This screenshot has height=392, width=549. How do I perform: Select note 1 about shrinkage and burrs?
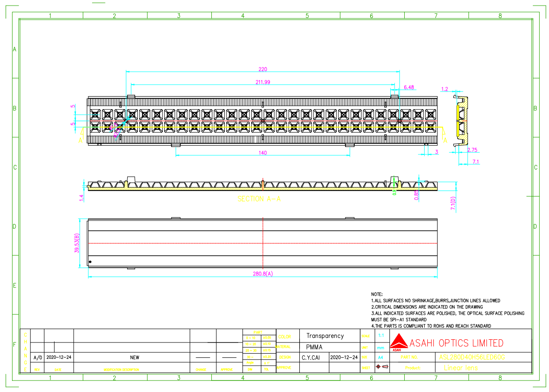[x=436, y=300]
